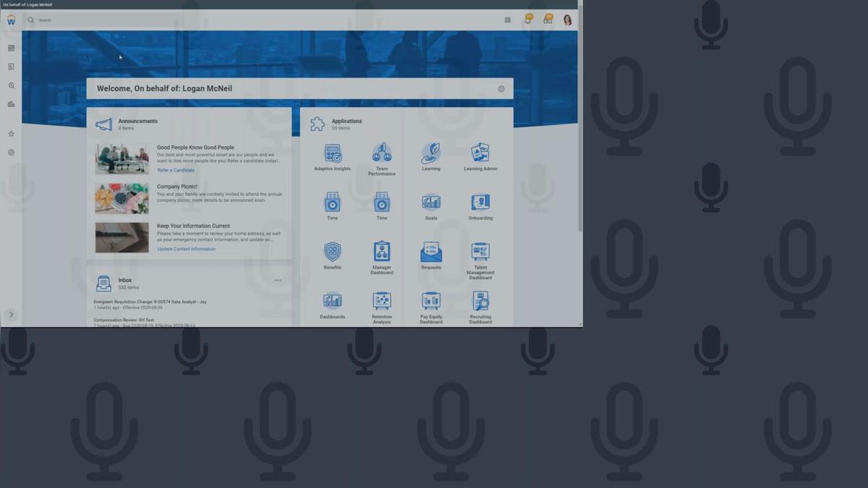The image size is (868, 488).
Task: Click the search magnifier icon
Action: 30,20
